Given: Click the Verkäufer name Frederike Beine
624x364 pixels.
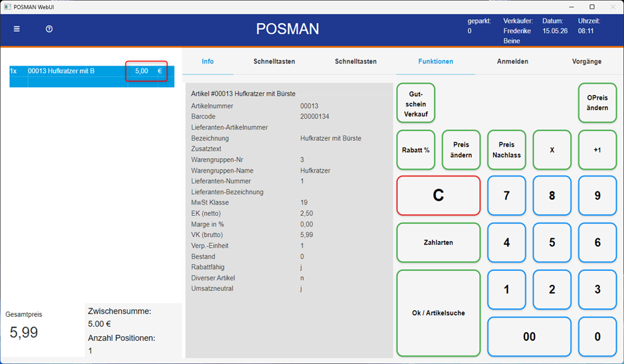Looking at the screenshot, I should [517, 36].
